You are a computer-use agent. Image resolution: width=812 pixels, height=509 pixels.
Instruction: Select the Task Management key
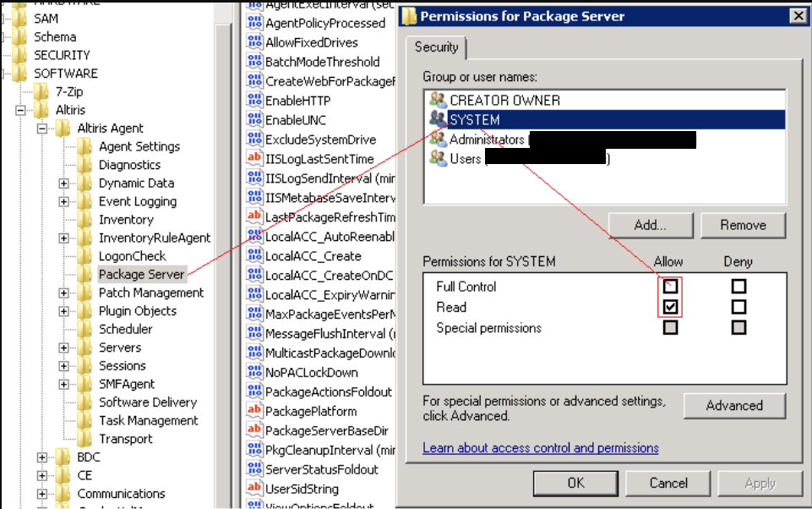(x=148, y=420)
